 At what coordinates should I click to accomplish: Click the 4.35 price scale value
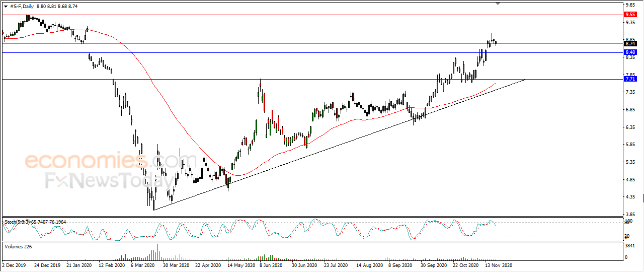click(630, 197)
